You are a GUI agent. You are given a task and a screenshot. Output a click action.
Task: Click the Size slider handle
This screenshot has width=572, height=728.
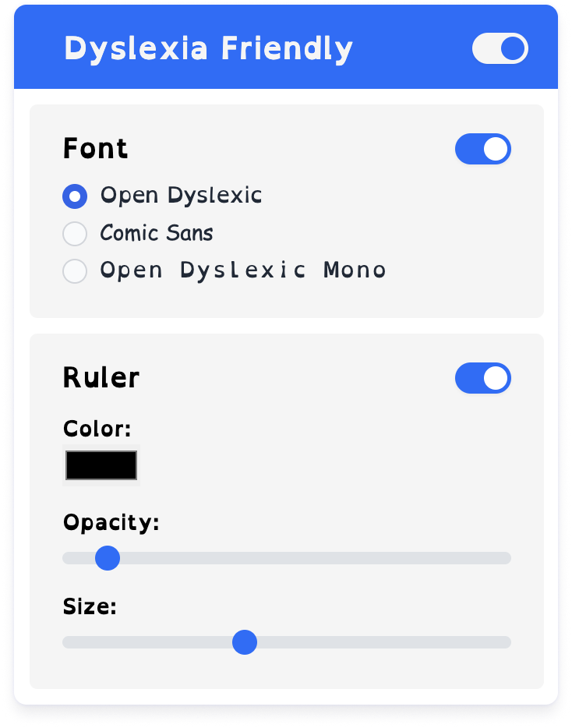click(x=245, y=642)
